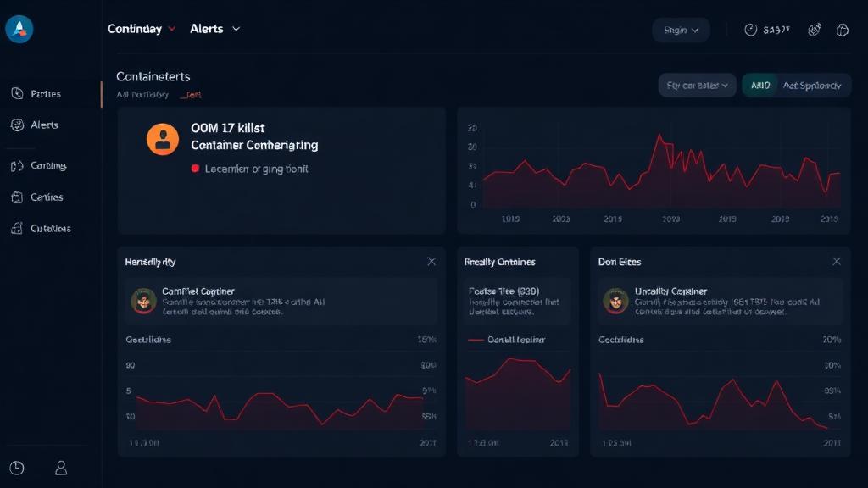Viewport: 868px width, 488px height.
Task: Click the clock icon at sidebar bottom
Action: click(17, 467)
